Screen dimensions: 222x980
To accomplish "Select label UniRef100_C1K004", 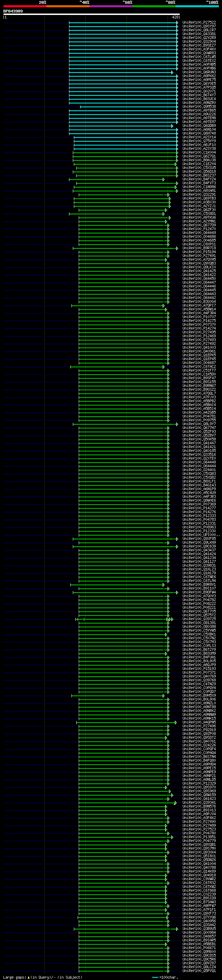I will (199, 153).
